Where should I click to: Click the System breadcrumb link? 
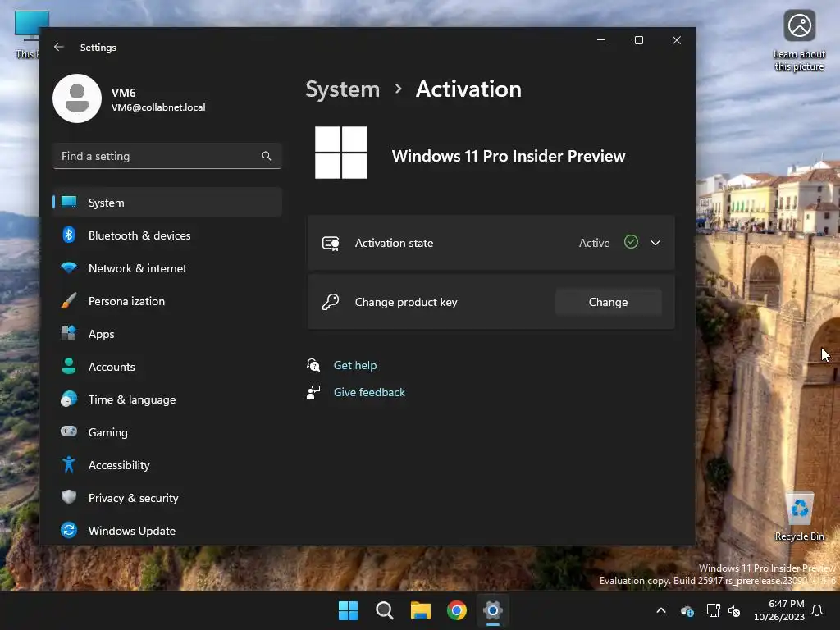tap(342, 89)
